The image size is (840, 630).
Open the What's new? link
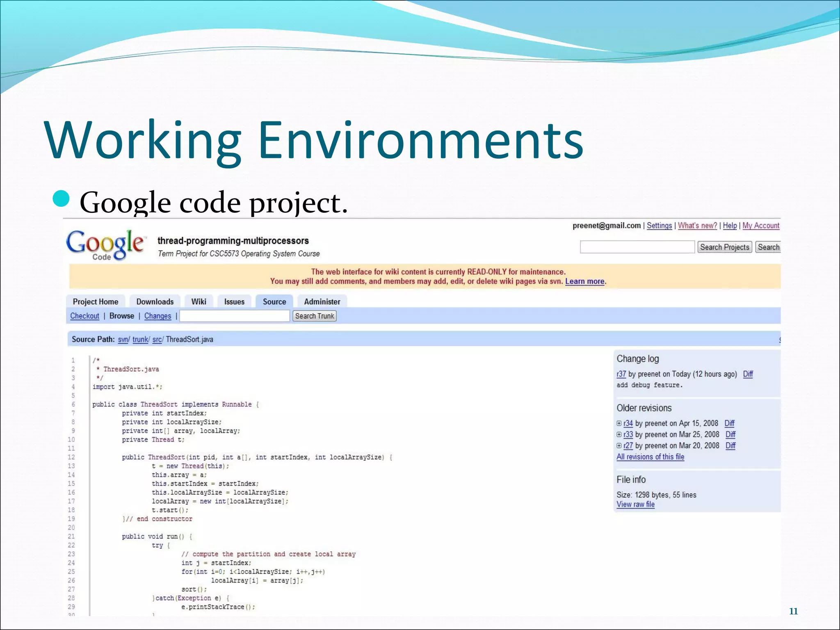tap(697, 226)
